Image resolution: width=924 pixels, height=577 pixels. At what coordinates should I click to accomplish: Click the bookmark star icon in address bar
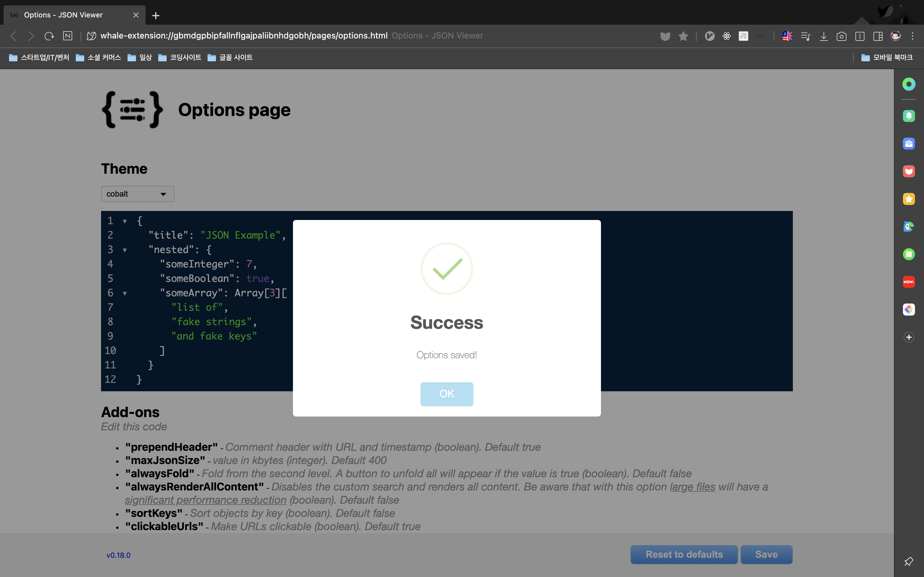[683, 36]
